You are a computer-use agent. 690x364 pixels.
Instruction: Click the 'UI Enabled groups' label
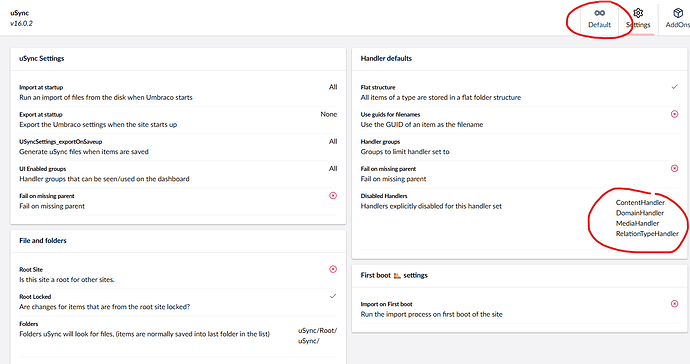(43, 169)
